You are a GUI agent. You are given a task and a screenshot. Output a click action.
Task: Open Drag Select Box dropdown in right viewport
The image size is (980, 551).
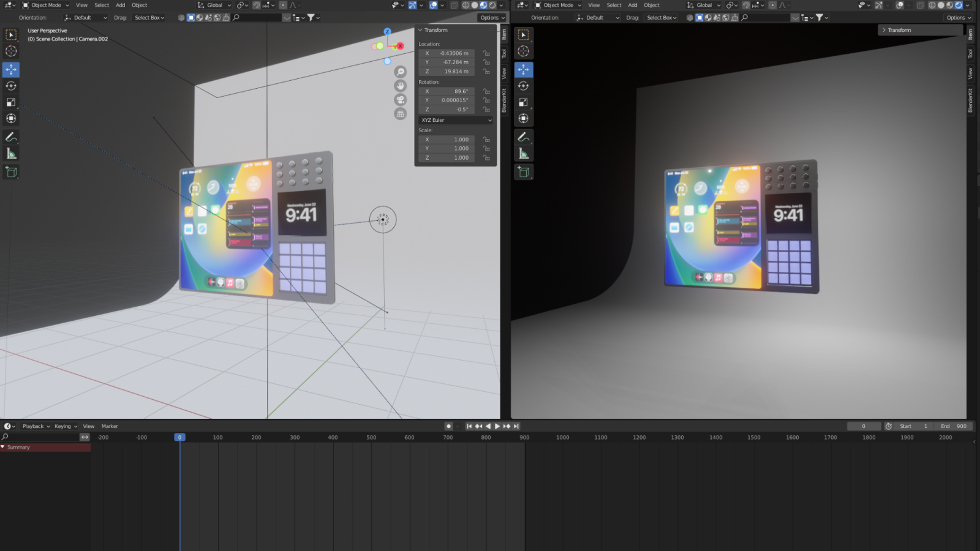click(x=661, y=18)
